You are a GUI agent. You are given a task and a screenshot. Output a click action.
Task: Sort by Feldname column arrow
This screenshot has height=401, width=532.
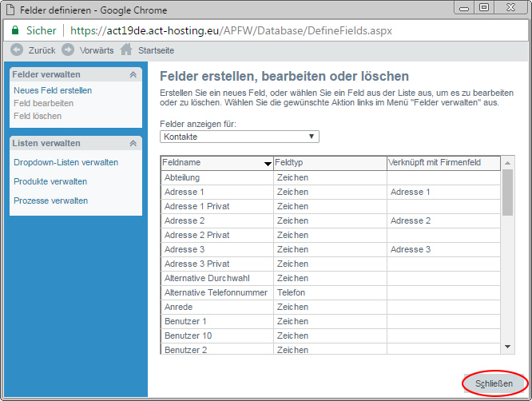coord(268,164)
